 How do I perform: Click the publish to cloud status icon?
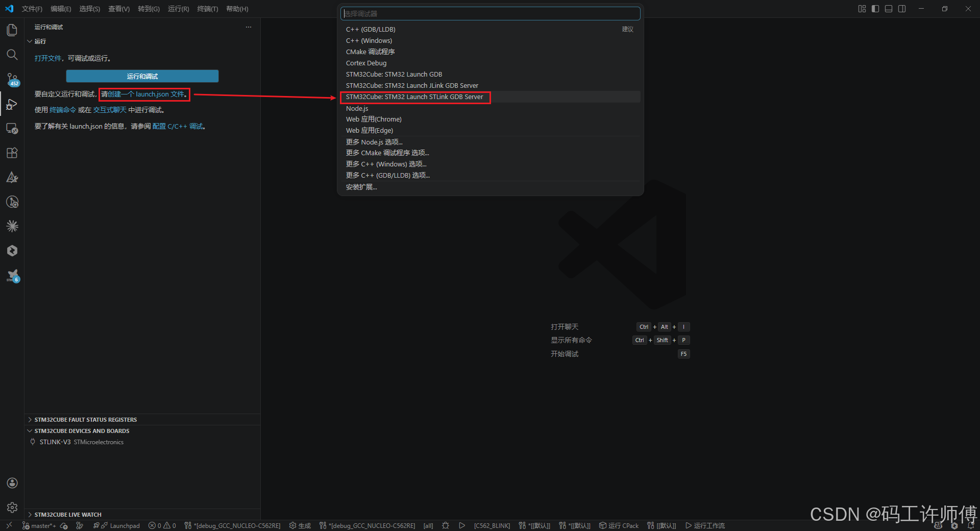pyautogui.click(x=64, y=525)
